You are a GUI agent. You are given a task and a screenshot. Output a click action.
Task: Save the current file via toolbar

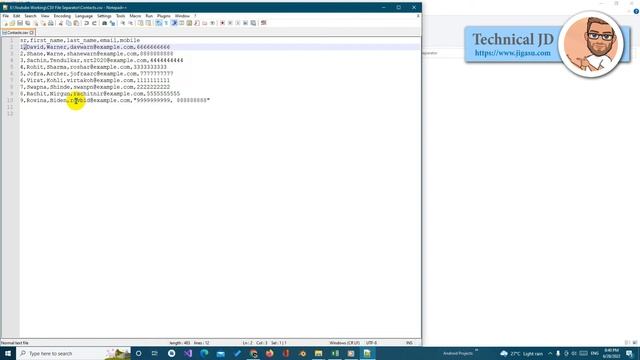20,23
